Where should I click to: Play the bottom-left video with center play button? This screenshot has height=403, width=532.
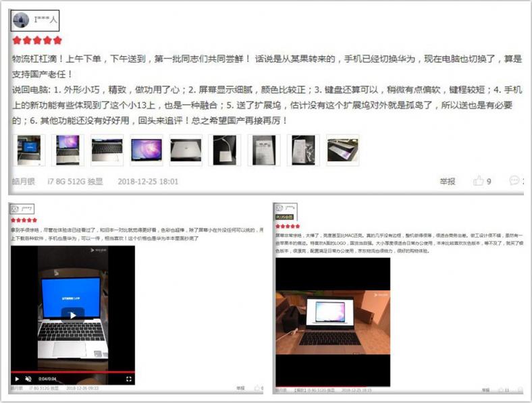73,315
